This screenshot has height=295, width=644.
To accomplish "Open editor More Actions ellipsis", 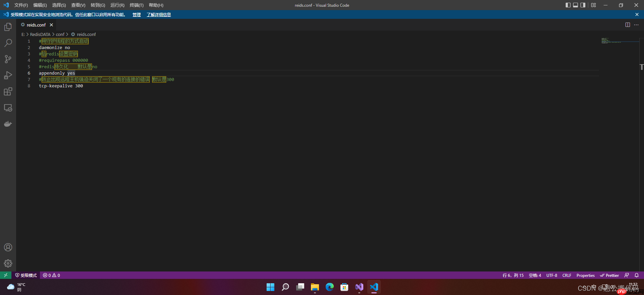I will pos(636,25).
